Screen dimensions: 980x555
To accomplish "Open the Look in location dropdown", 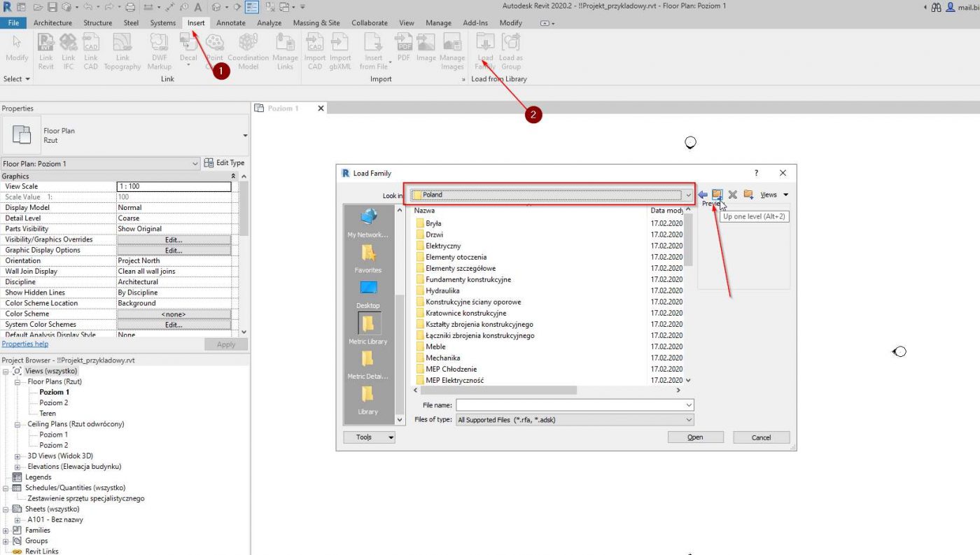I will tap(688, 195).
